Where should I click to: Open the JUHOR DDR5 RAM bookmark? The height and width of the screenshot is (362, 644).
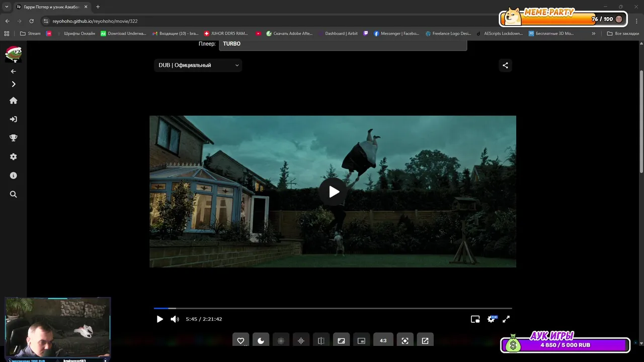(226, 34)
